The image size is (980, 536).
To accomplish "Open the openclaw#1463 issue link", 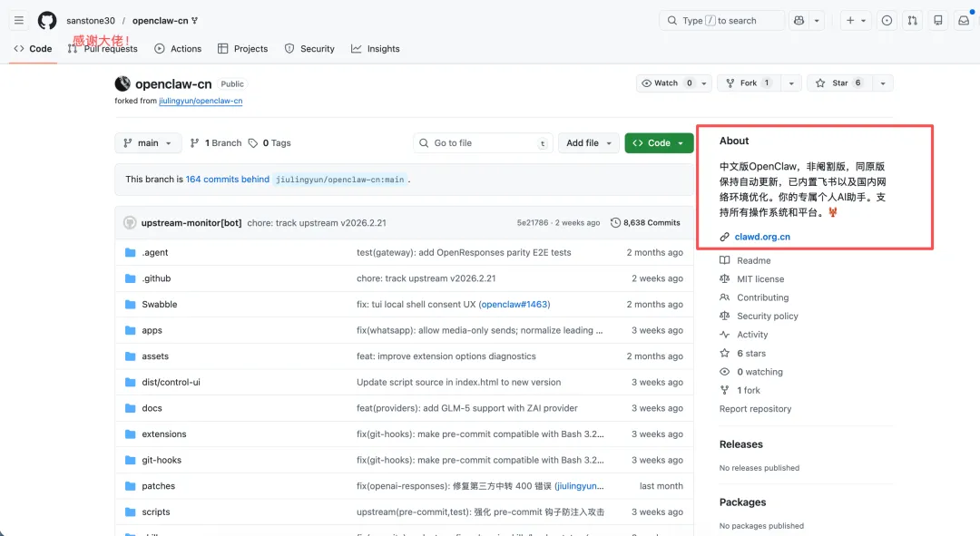I will coord(514,304).
